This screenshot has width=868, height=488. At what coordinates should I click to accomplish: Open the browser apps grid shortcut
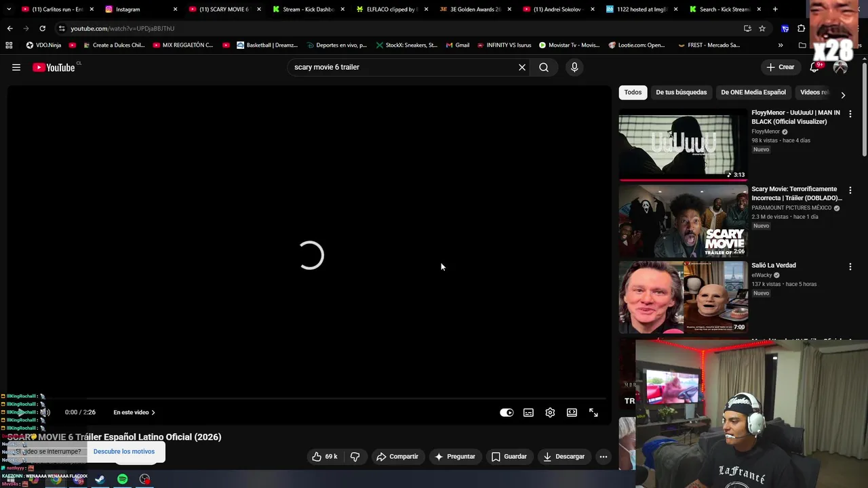9,45
